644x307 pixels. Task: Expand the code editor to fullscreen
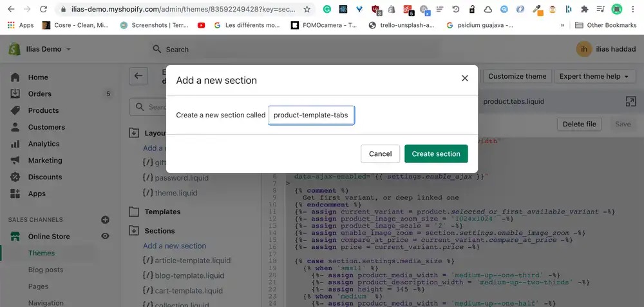pyautogui.click(x=630, y=102)
